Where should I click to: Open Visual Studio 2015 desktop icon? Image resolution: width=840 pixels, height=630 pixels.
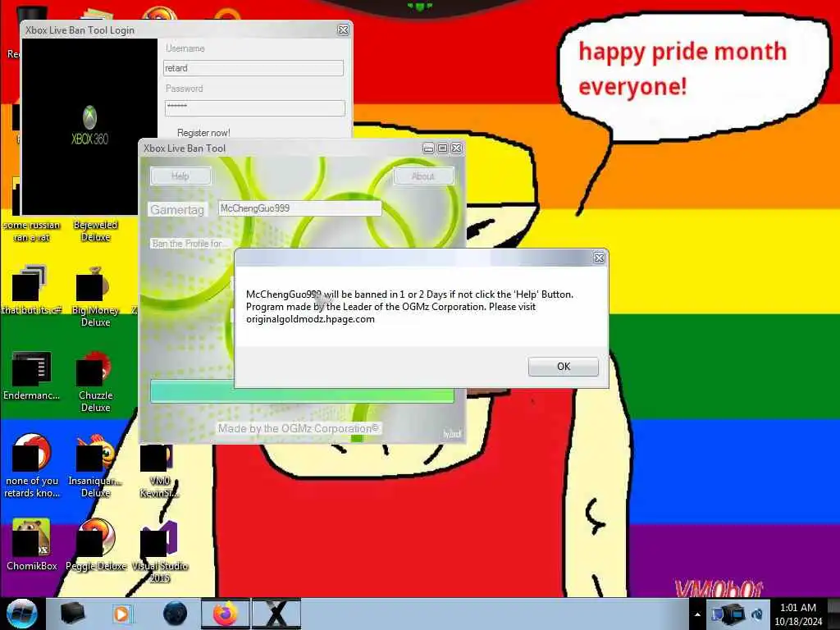(x=160, y=552)
